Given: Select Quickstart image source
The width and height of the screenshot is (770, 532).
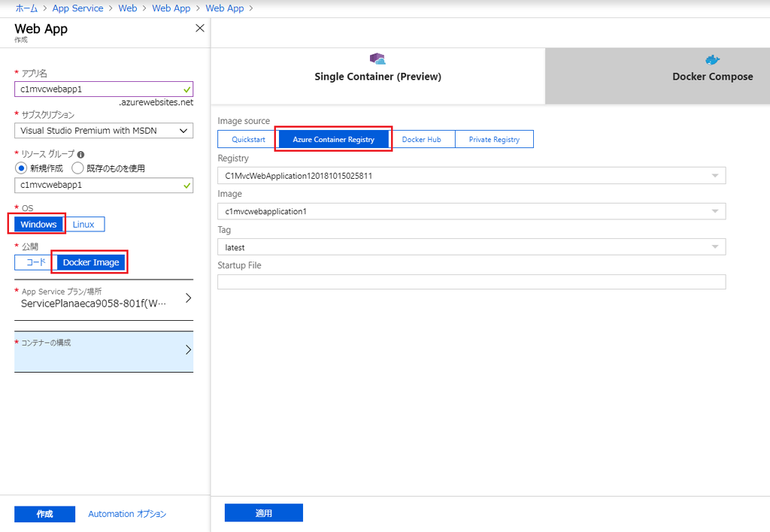Looking at the screenshot, I should click(248, 139).
